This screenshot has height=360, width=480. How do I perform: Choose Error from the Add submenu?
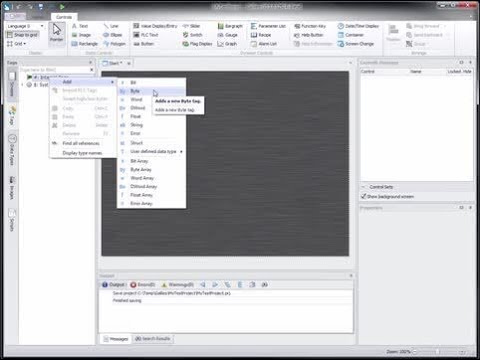click(152, 133)
